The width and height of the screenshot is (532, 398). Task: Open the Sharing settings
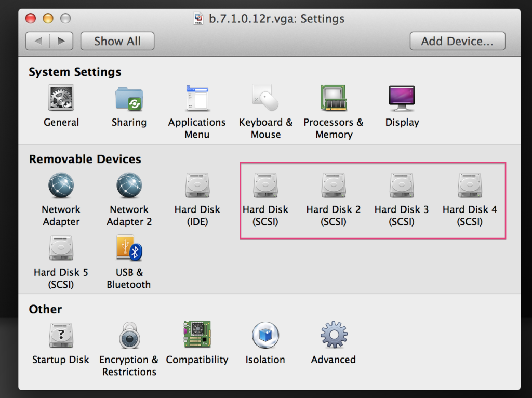point(129,98)
